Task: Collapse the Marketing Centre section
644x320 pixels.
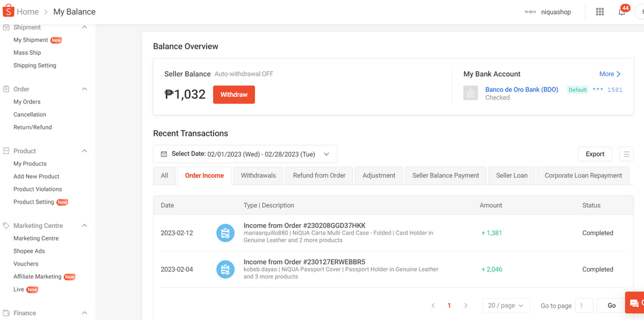Action: [x=84, y=225]
